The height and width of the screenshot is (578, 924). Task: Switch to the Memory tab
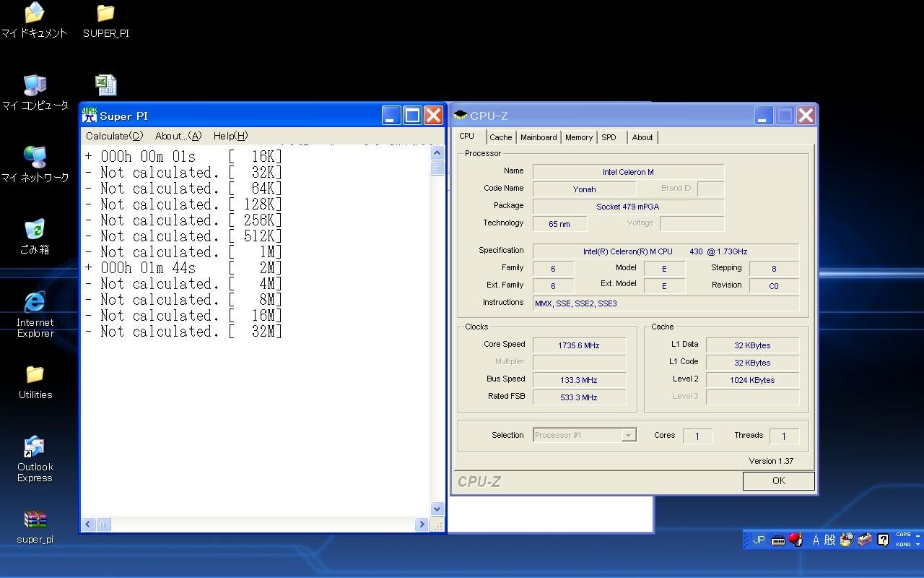(579, 137)
